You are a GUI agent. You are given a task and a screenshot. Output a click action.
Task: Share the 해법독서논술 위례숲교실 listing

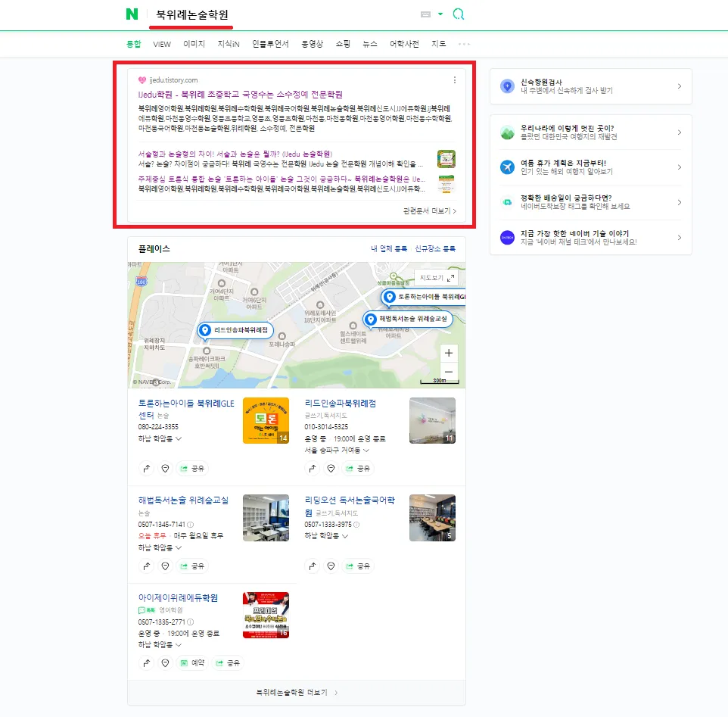[x=192, y=566]
